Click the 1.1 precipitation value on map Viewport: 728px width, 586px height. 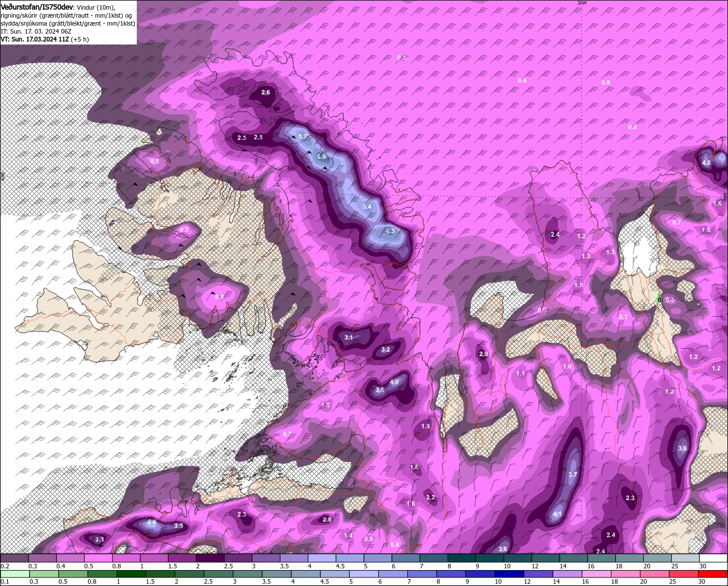(520, 373)
